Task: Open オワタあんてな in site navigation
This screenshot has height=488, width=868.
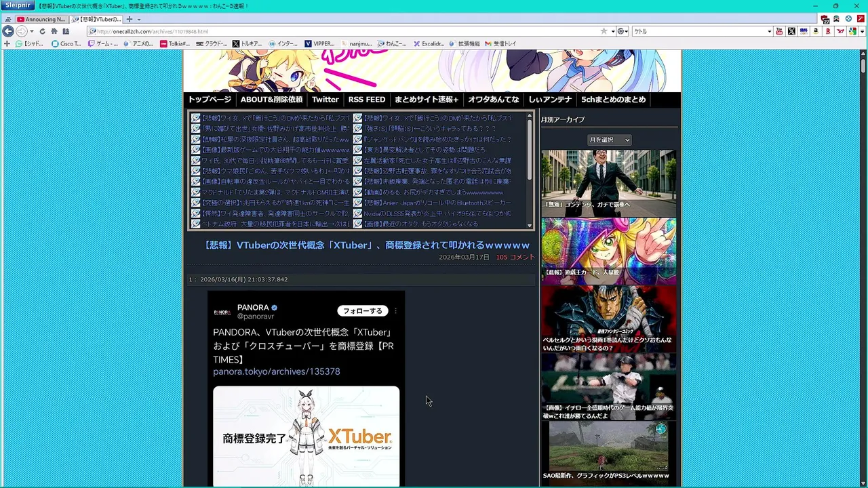Action: point(494,100)
